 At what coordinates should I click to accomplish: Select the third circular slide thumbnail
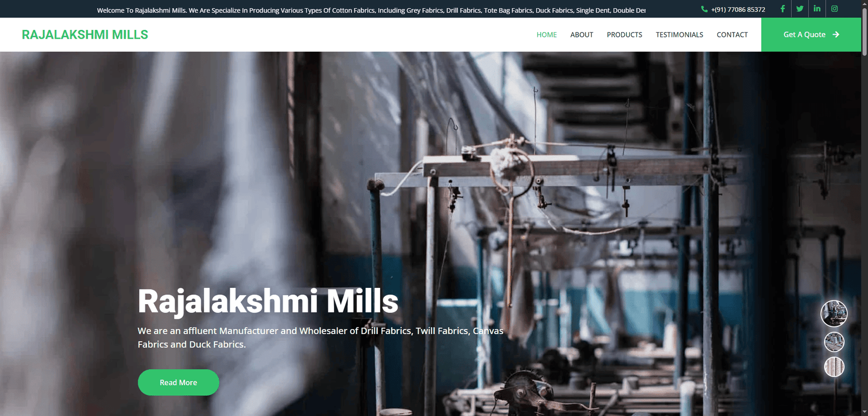(834, 367)
